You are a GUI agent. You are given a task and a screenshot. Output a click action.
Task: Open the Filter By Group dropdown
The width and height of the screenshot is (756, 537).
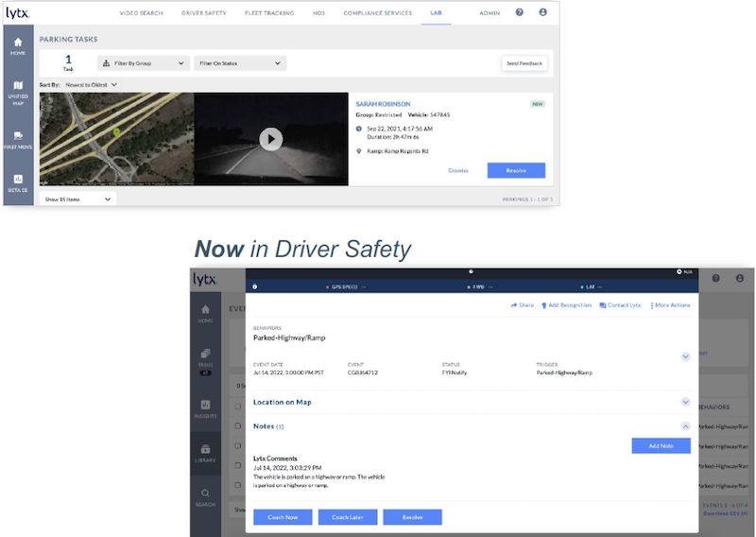[x=144, y=63]
